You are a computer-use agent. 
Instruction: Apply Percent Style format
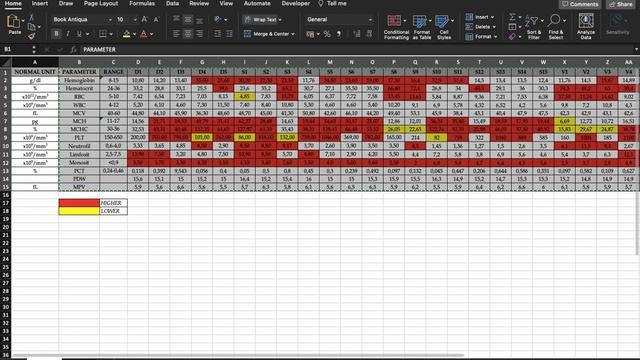click(x=327, y=34)
